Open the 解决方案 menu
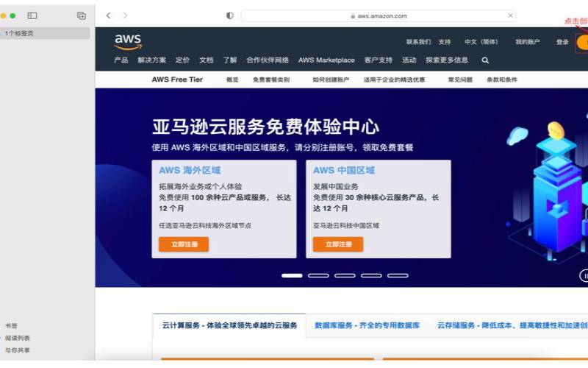This screenshot has height=368, width=588. tap(152, 60)
